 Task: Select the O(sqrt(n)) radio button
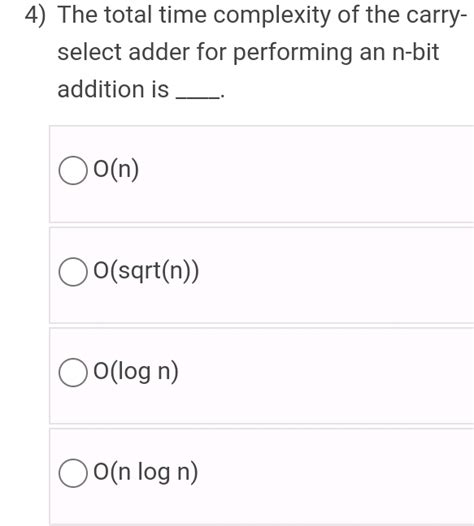pyautogui.click(x=73, y=272)
